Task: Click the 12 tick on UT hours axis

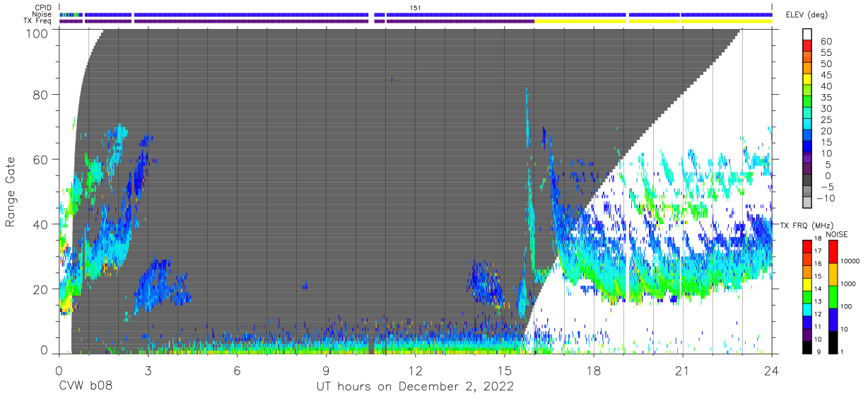Action: [x=415, y=370]
